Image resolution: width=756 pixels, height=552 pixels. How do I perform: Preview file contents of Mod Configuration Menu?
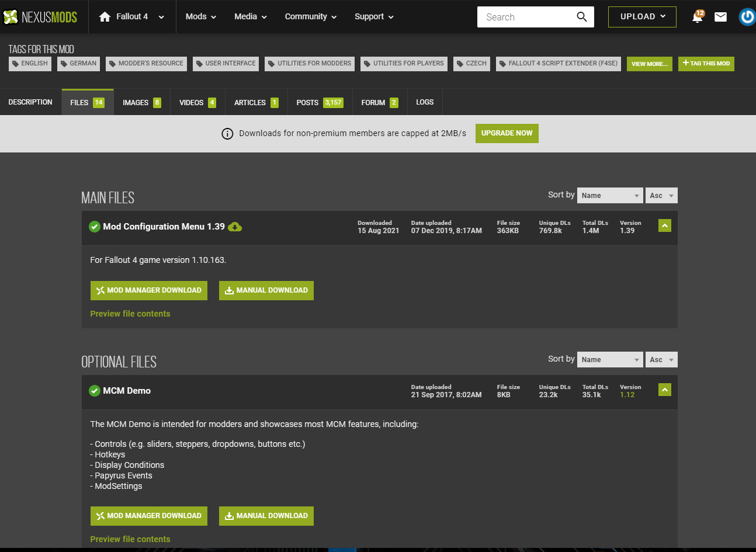tap(130, 314)
